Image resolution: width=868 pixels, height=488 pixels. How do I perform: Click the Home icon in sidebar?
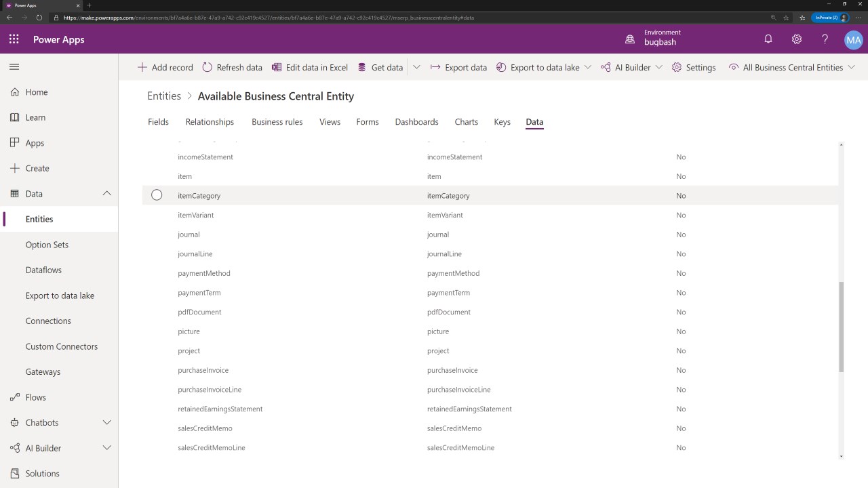pyautogui.click(x=14, y=92)
